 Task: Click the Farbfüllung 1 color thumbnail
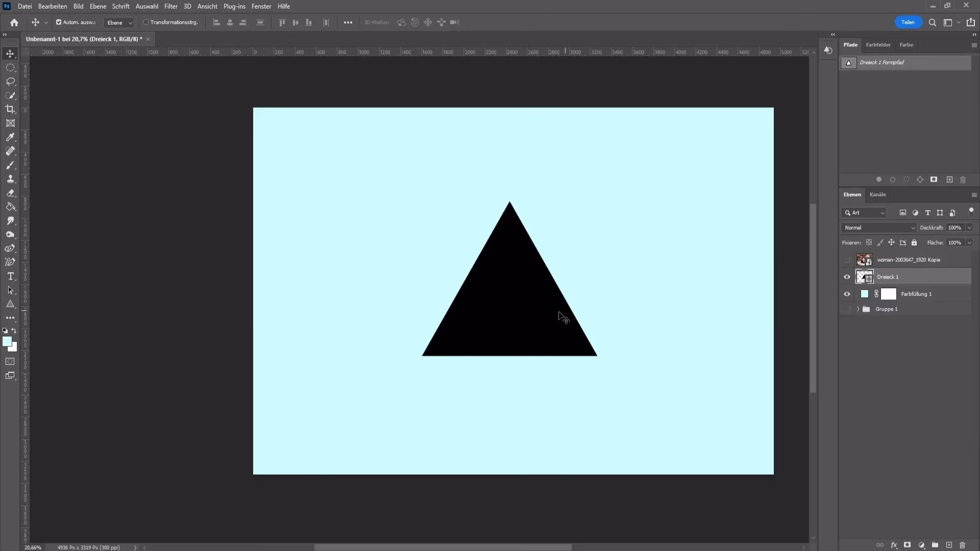point(866,294)
